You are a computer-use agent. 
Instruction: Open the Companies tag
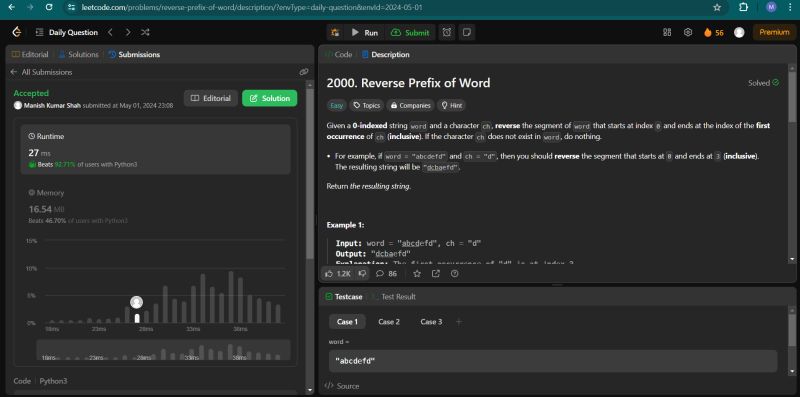point(411,105)
